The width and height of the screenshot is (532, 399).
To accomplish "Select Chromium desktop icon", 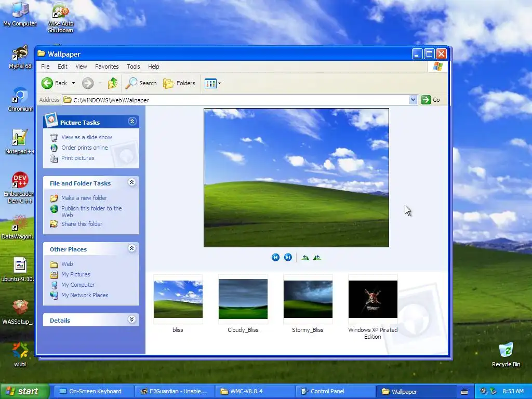I will coord(20,99).
